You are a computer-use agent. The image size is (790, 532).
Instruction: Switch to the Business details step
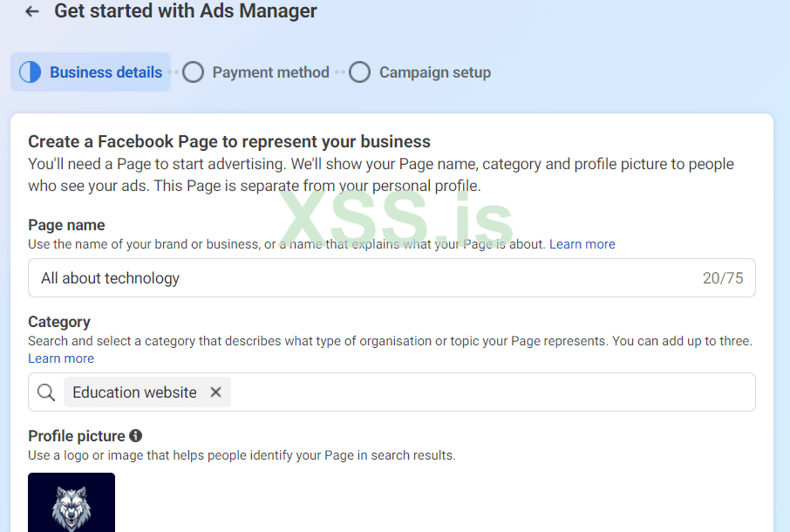coord(106,72)
